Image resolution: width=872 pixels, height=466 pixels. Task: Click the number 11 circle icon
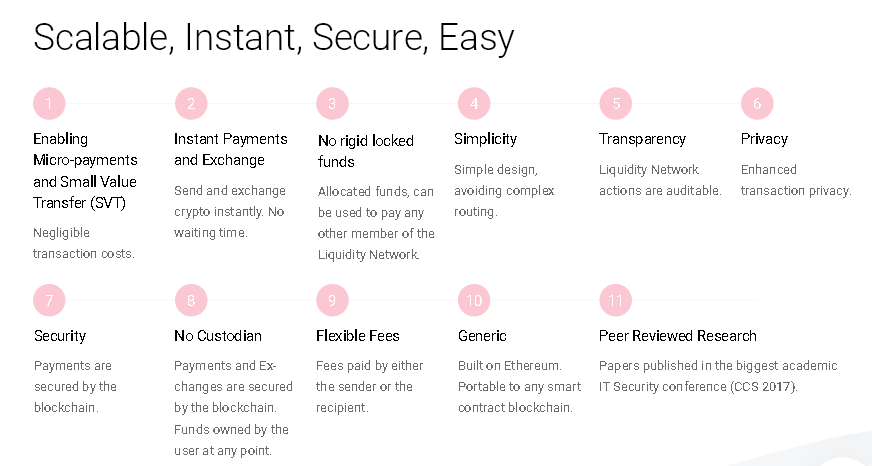coord(616,300)
